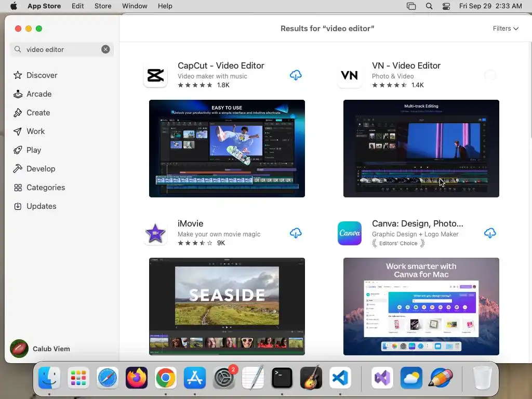Viewport: 532px width, 399px height.
Task: Launch Terminal from the Dock
Action: pyautogui.click(x=282, y=378)
